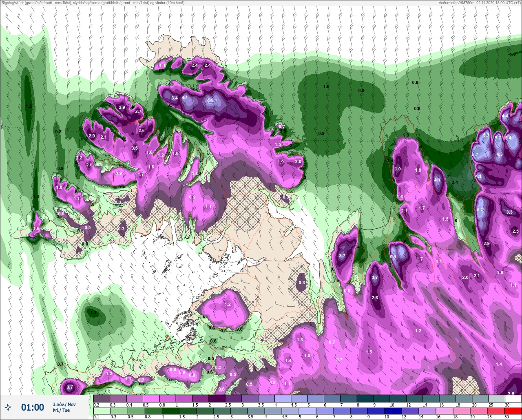Select the bright magenta snow swatch between 0.5 and 0.8
The width and height of the screenshot is (522, 420).
point(151,398)
